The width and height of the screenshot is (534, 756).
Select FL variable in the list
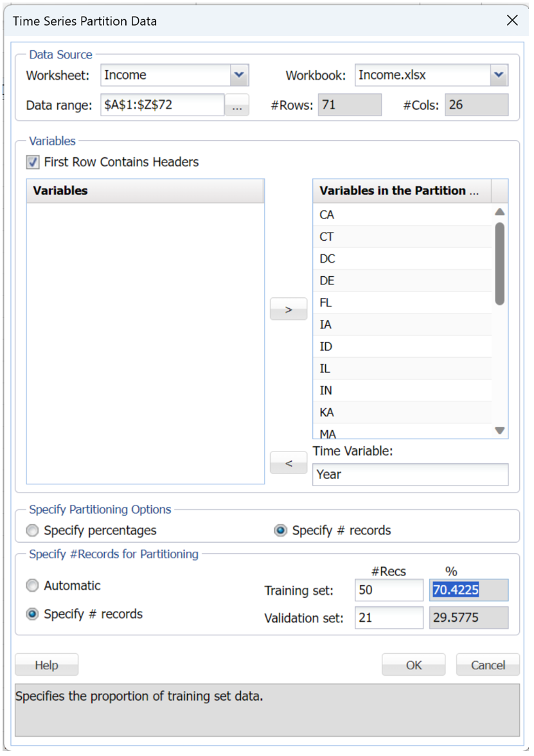pyautogui.click(x=402, y=303)
